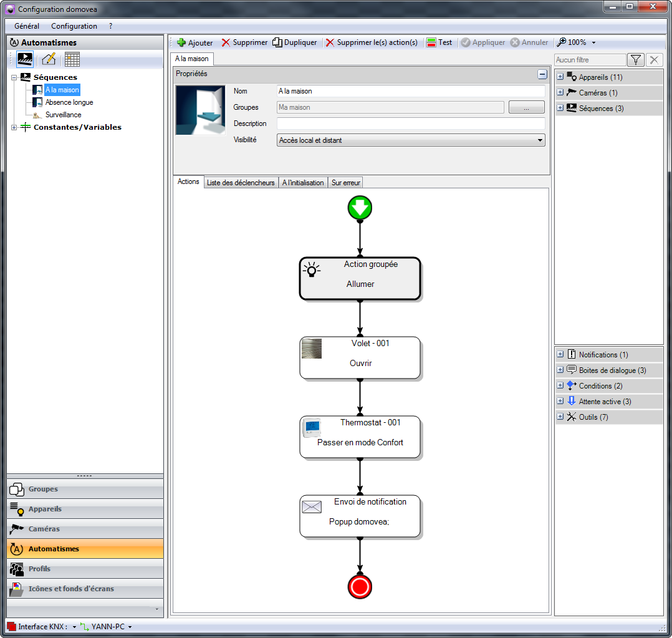Duplicate sequence with Dupliquer button
The width and height of the screenshot is (672, 638).
click(295, 42)
